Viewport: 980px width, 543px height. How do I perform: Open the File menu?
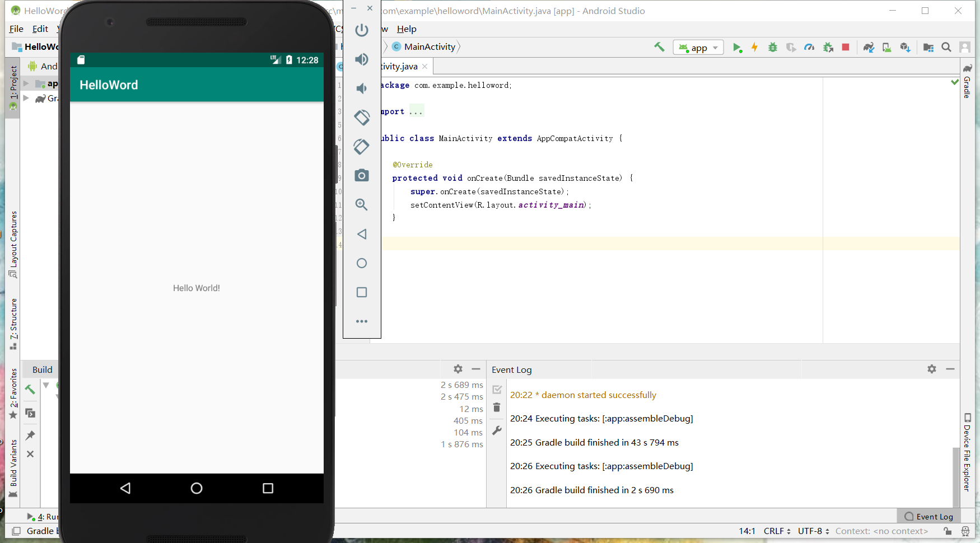[x=16, y=29]
